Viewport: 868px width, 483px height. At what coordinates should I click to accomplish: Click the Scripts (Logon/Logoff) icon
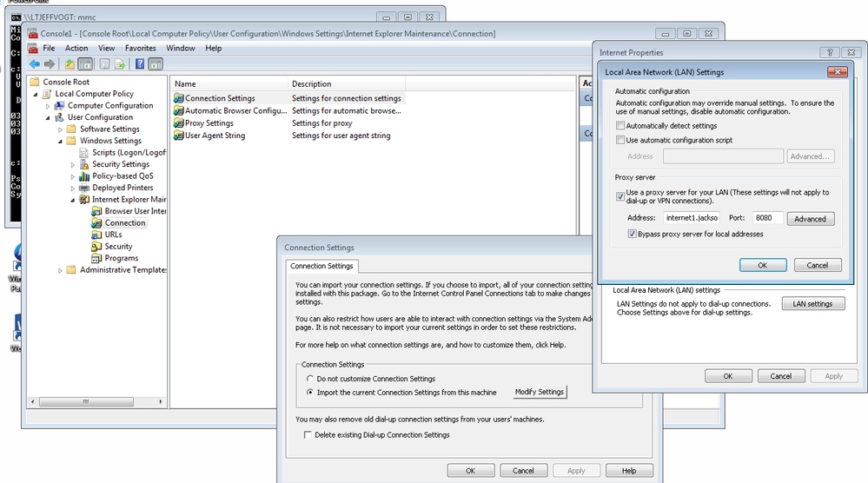click(84, 152)
